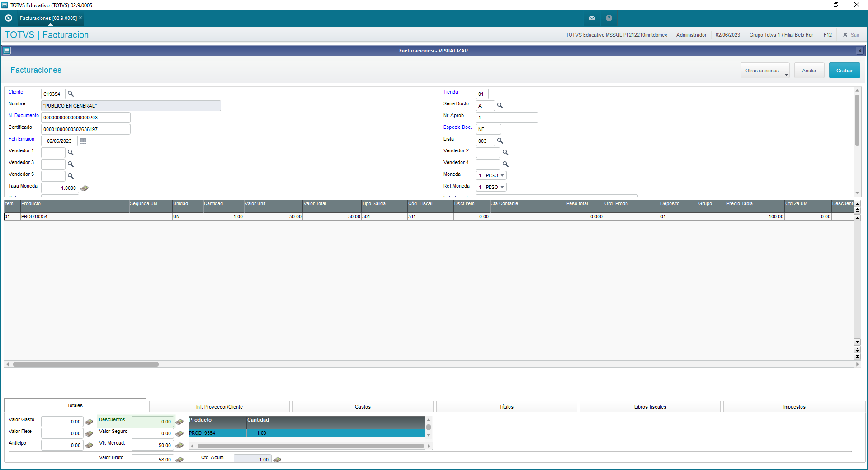
Task: Search Vendedor 3 with magnifier icon
Action: coord(71,164)
